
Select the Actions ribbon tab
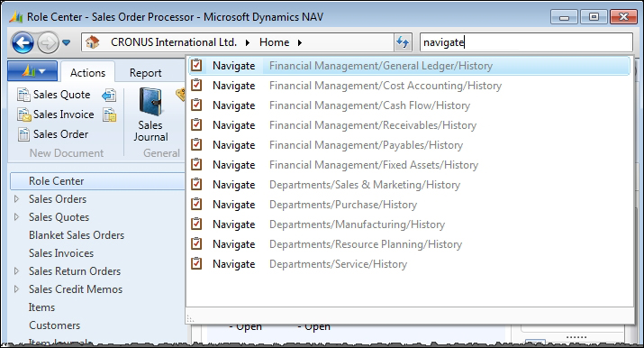point(87,73)
